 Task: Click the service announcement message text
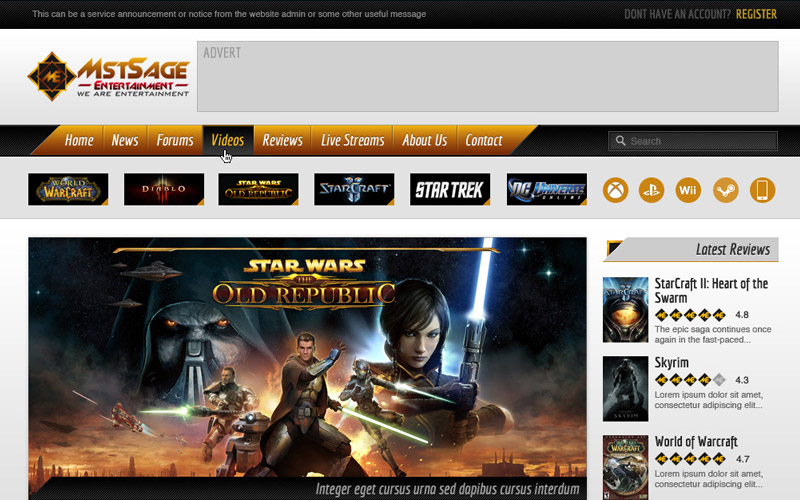point(229,14)
